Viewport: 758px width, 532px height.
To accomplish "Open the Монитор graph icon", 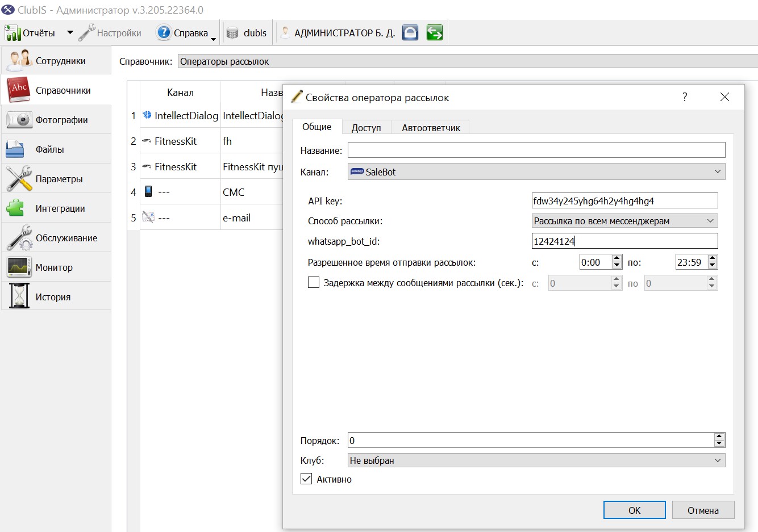I will (x=19, y=267).
